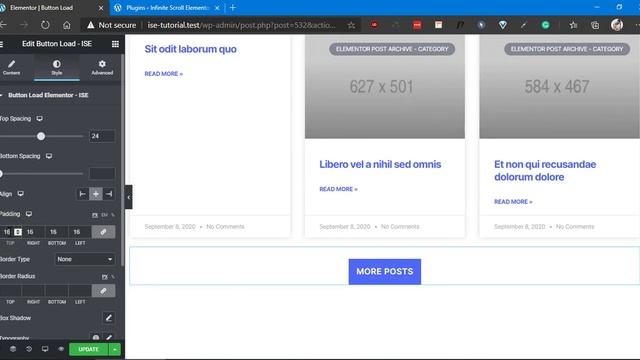Open responsive mode for Align
The width and height of the screenshot is (640, 360).
[20, 194]
